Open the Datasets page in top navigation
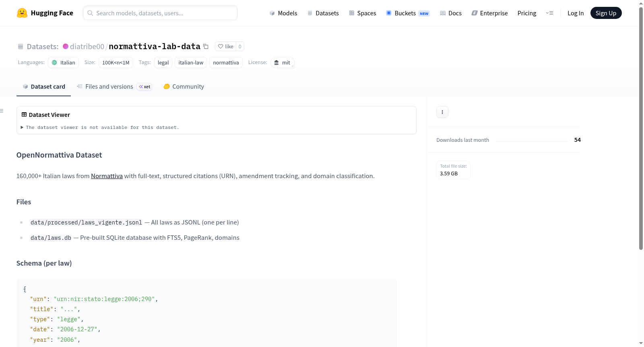 tap(323, 13)
